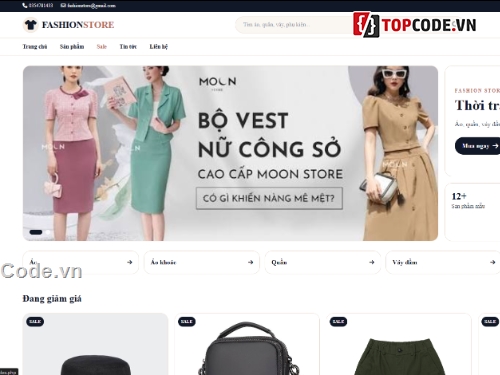This screenshot has width=500, height=375.
Task: Click the Mua ngay button
Action: (477, 146)
